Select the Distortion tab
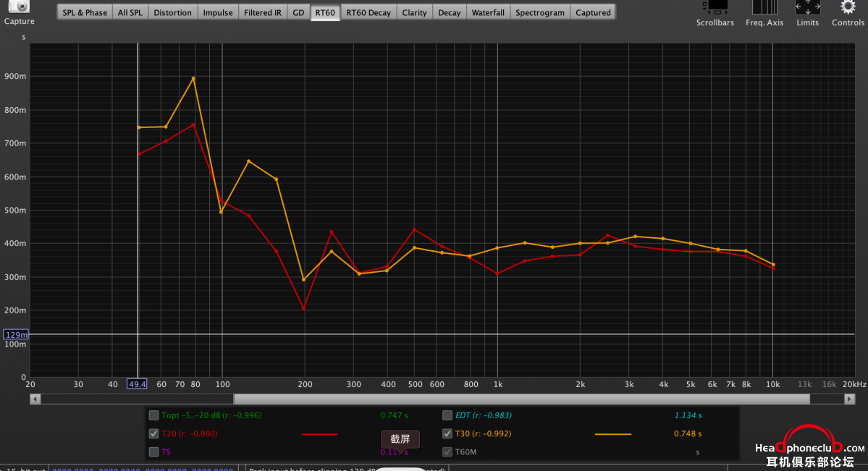The image size is (868, 471). (x=173, y=12)
